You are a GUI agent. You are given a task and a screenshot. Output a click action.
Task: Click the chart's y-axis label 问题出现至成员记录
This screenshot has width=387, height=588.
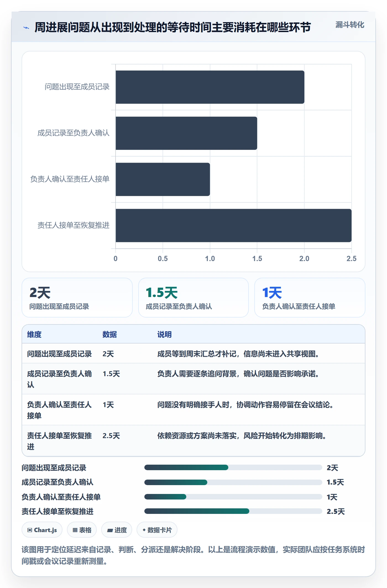point(77,87)
